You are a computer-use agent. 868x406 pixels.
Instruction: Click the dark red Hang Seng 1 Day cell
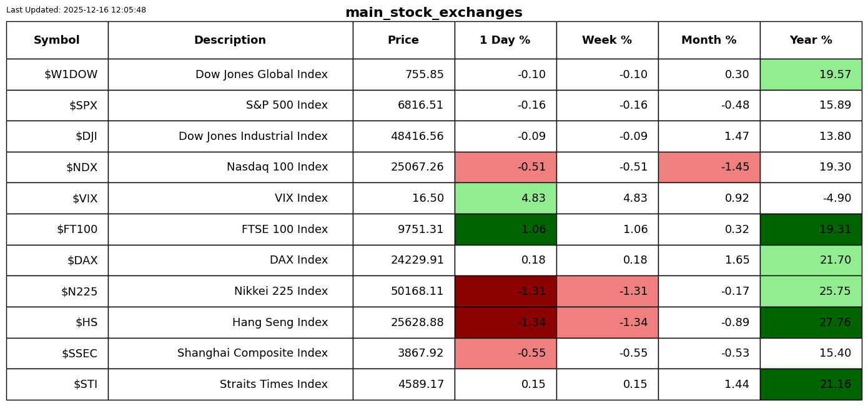[x=505, y=322]
